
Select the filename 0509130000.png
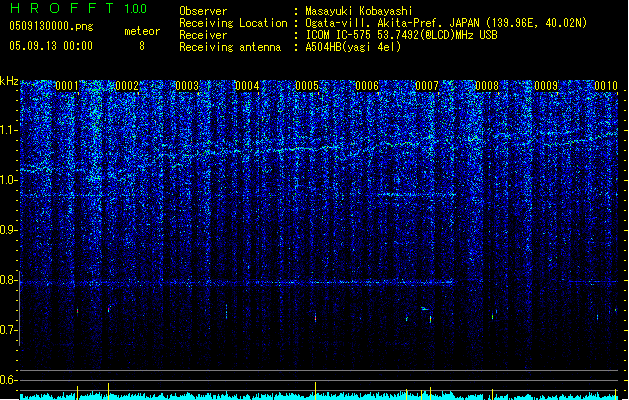point(51,26)
